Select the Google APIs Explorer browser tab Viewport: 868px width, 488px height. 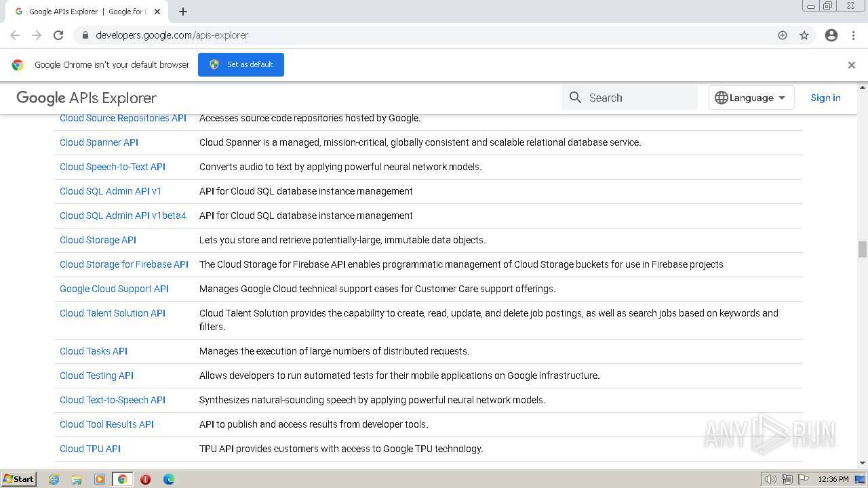[x=88, y=12]
